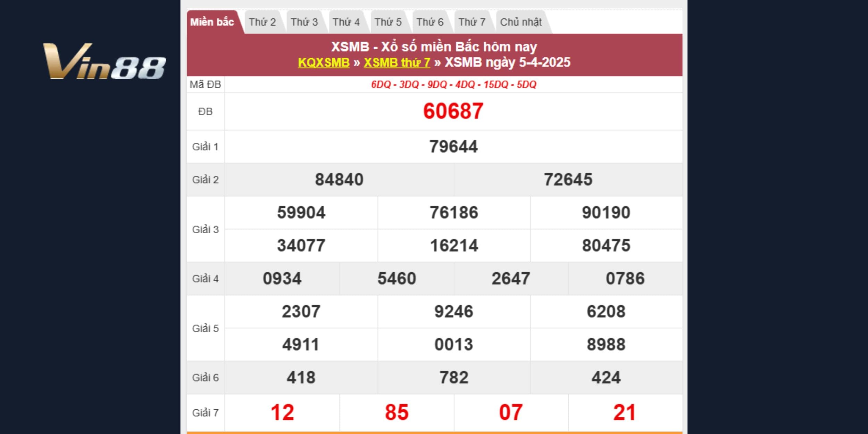The height and width of the screenshot is (434, 868).
Task: Select the Thứ 4 tab
Action: 346,22
